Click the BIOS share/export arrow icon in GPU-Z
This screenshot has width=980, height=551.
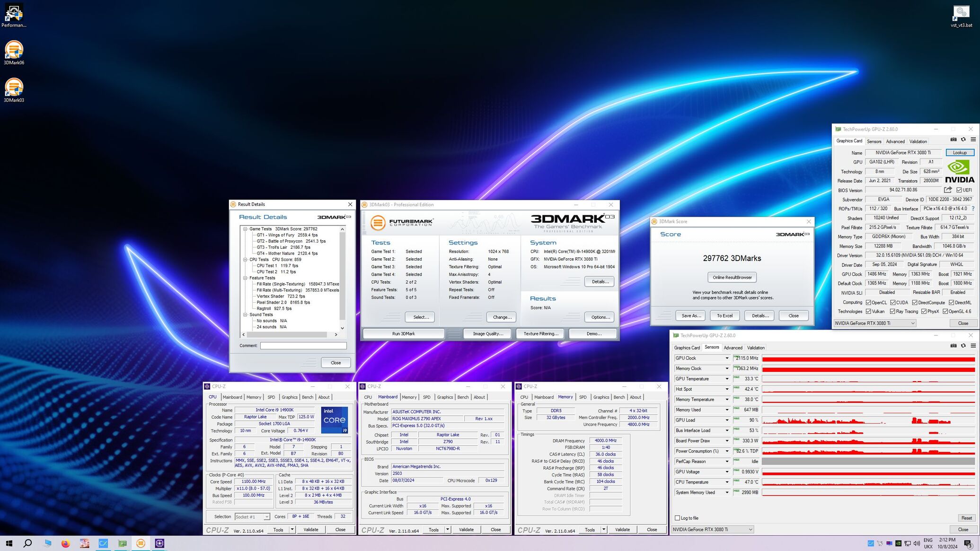(x=948, y=190)
